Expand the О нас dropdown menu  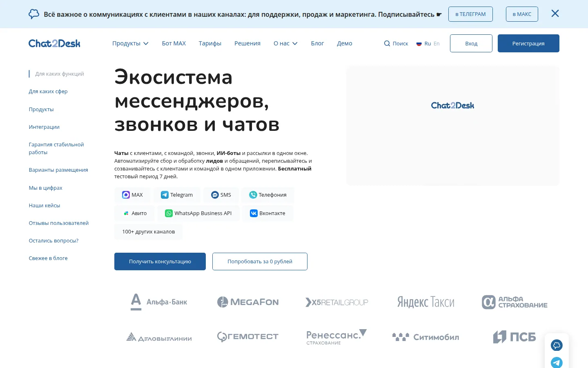(x=285, y=43)
